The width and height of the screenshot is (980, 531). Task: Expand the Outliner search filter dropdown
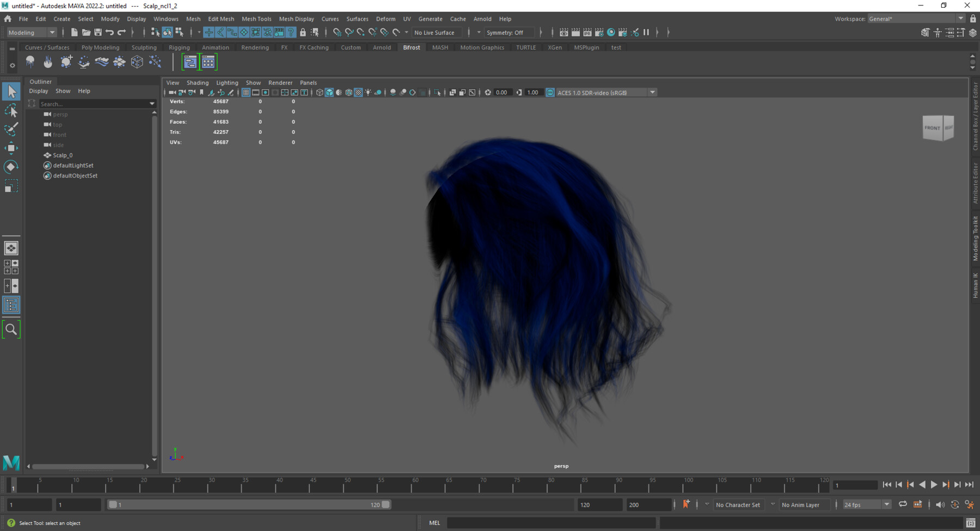tap(152, 103)
